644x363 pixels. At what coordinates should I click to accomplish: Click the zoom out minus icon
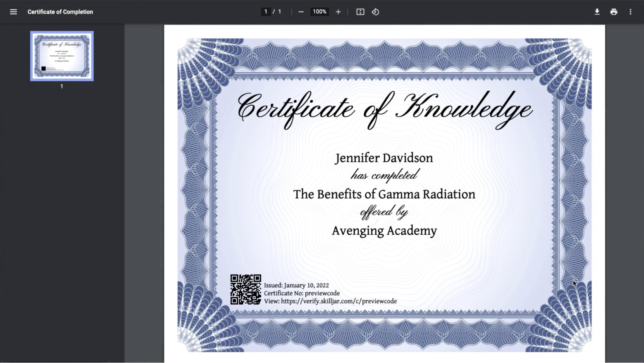coord(301,12)
